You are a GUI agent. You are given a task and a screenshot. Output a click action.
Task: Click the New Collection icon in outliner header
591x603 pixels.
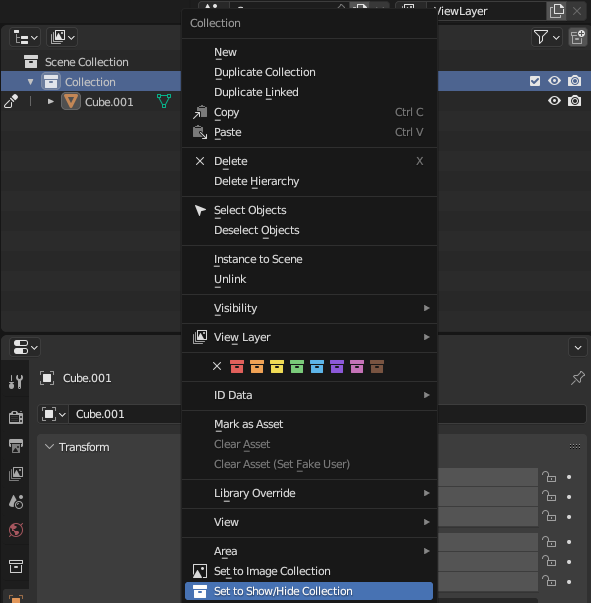click(578, 38)
